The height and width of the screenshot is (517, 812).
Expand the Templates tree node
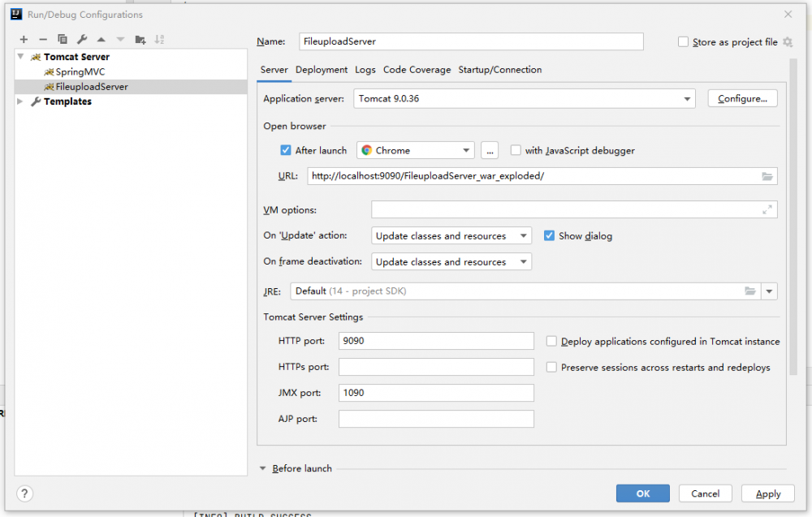click(x=21, y=101)
